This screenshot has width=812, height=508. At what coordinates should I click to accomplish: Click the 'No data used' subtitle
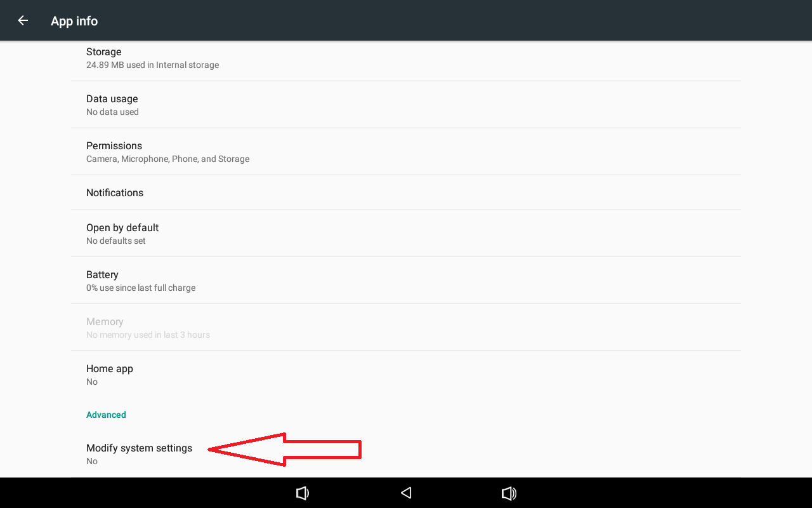(112, 112)
